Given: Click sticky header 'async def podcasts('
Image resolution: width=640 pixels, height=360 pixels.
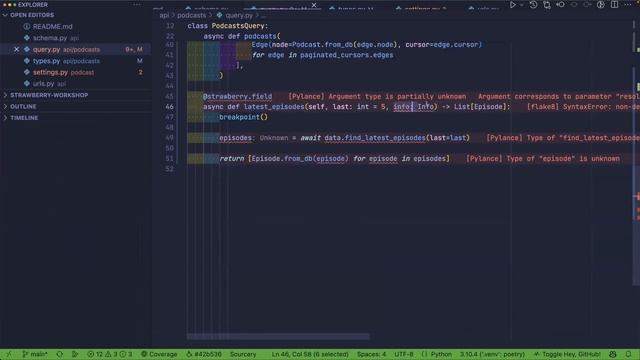Looking at the screenshot, I should (242, 36).
